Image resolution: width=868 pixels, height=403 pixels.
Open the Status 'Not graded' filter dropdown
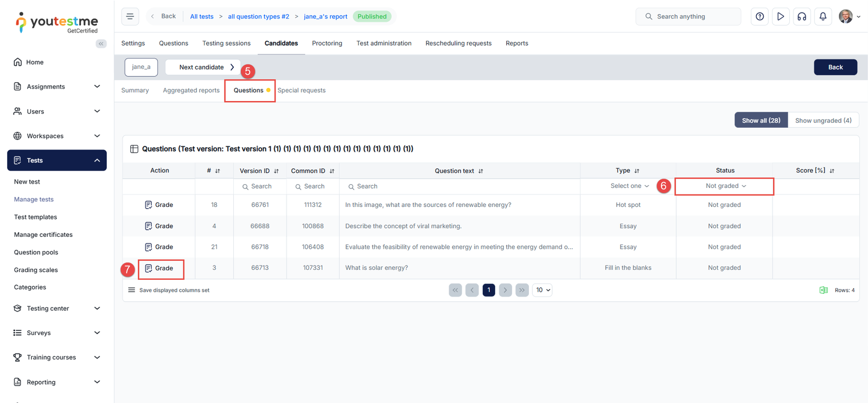pos(725,186)
